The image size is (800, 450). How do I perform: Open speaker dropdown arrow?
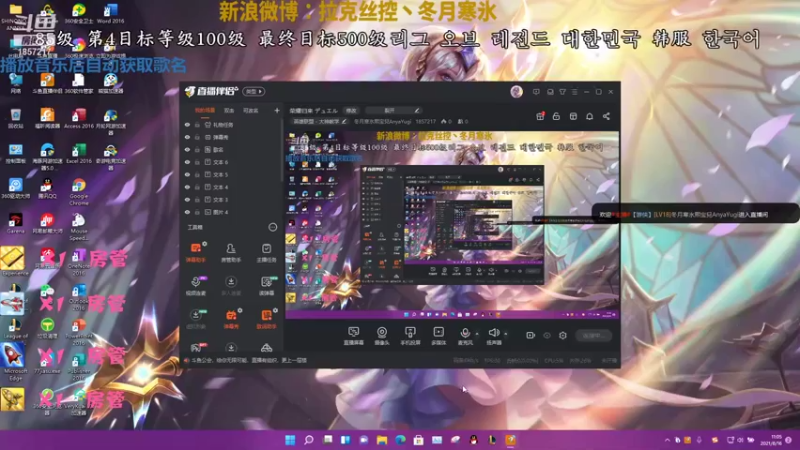(x=506, y=334)
